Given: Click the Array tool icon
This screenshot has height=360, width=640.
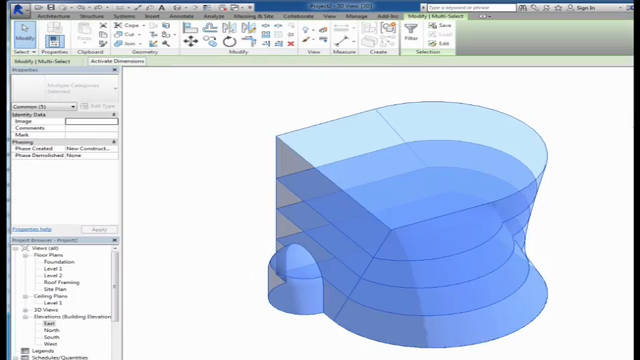Looking at the screenshot, I should point(266,34).
